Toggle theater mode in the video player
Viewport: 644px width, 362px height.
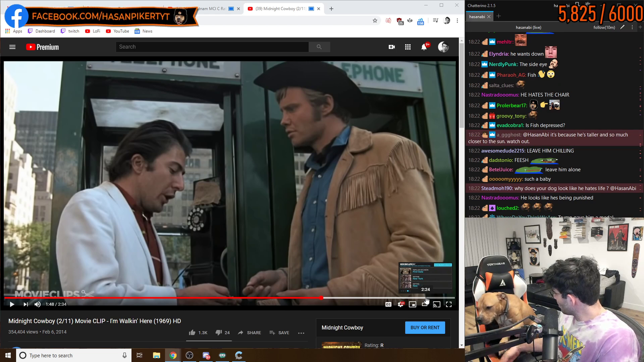coord(425,304)
